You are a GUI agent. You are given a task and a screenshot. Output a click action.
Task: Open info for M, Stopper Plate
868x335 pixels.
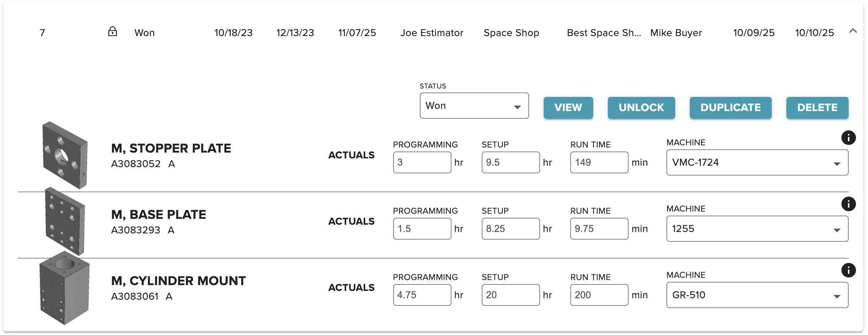848,138
